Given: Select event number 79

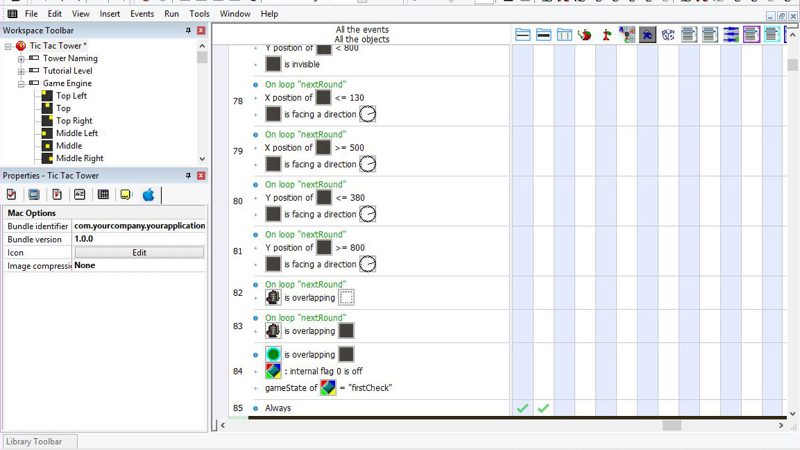Looking at the screenshot, I should click(238, 151).
